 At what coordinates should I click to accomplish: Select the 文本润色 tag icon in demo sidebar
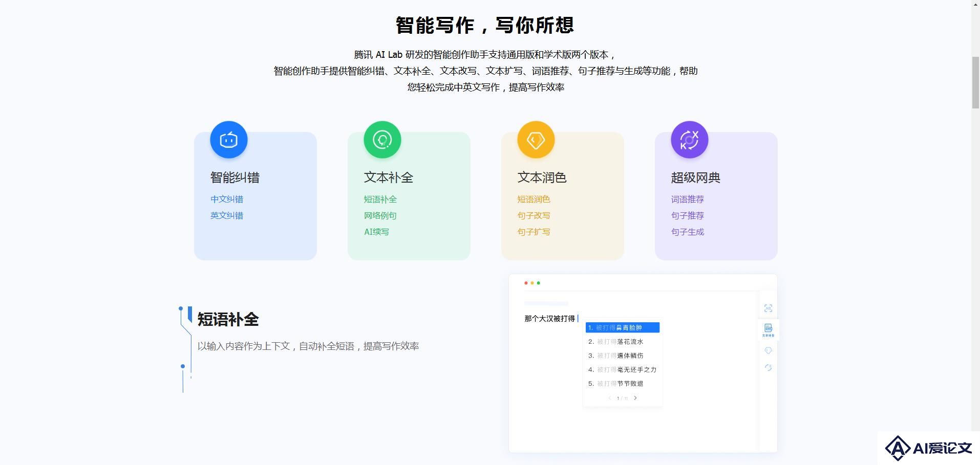coord(768,350)
